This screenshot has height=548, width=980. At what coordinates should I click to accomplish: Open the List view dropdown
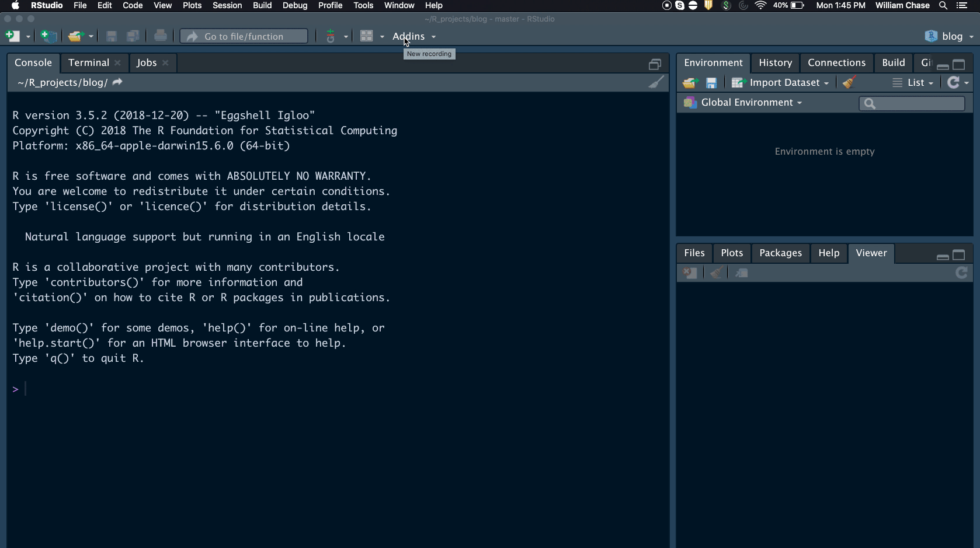click(913, 83)
